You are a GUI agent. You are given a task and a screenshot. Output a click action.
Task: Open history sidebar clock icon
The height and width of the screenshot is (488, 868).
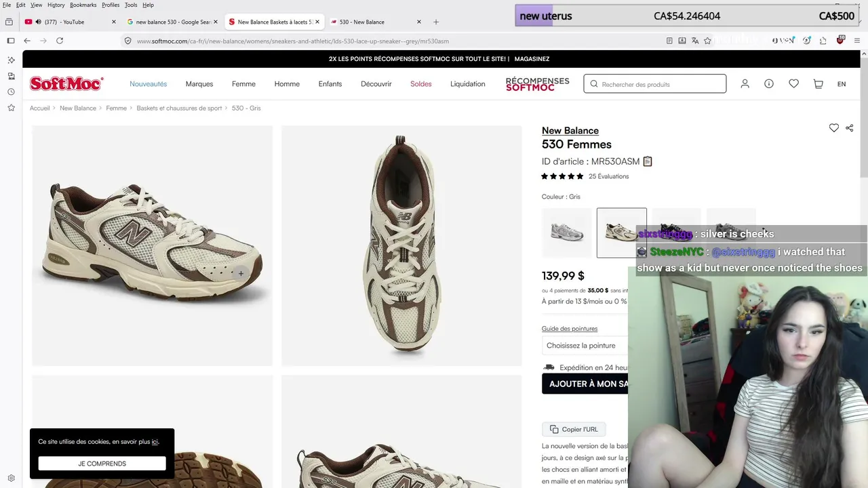(11, 91)
